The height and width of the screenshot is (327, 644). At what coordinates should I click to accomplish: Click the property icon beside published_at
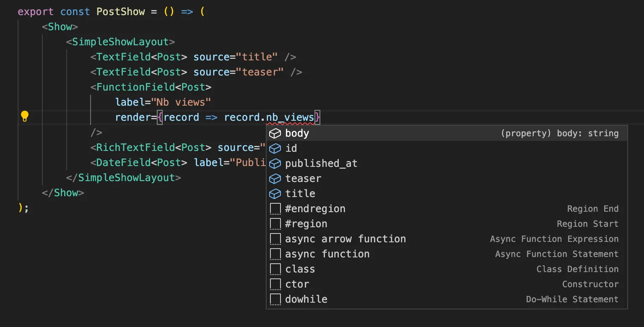tap(275, 163)
